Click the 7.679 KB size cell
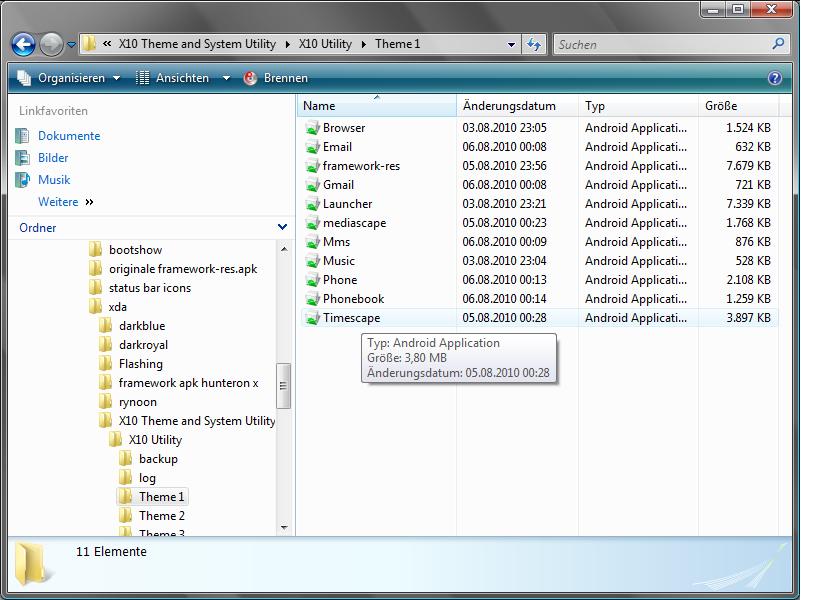The height and width of the screenshot is (600, 840). coord(748,166)
